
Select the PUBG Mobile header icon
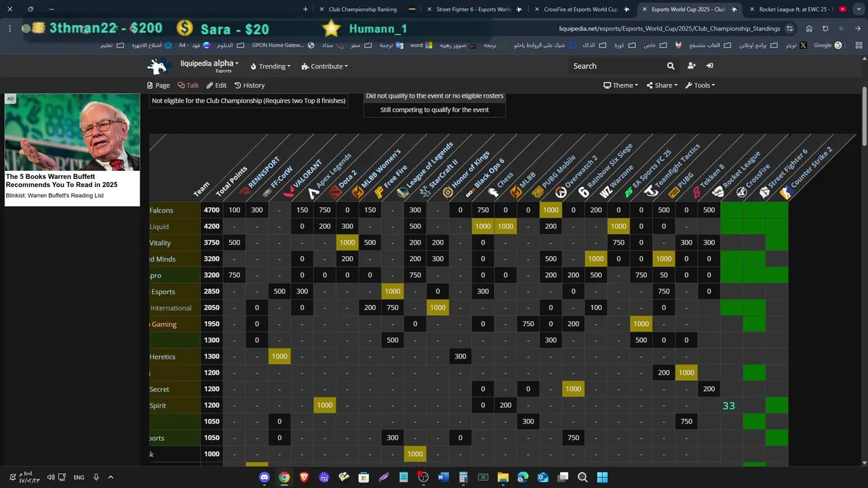click(538, 192)
